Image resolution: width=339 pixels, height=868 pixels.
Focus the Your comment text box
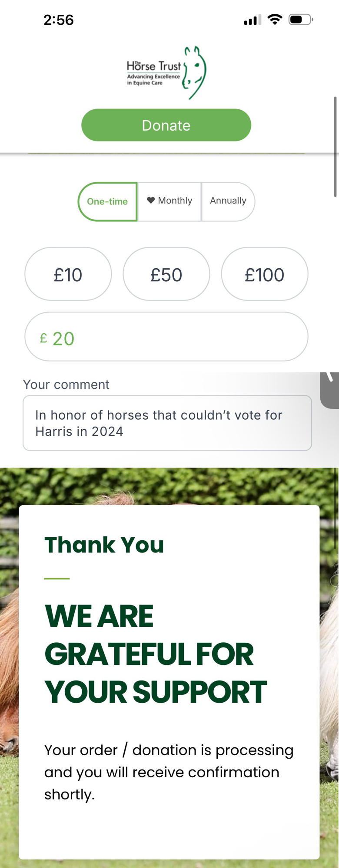pyautogui.click(x=167, y=423)
